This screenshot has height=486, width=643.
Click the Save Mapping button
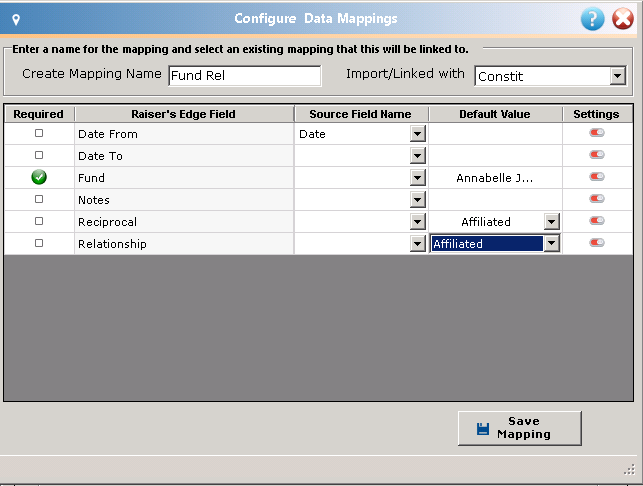(x=520, y=428)
